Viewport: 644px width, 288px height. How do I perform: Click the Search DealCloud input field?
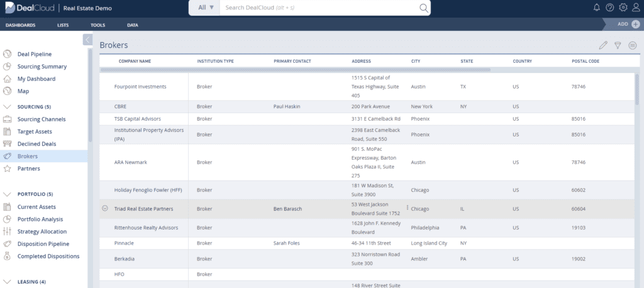tap(320, 8)
